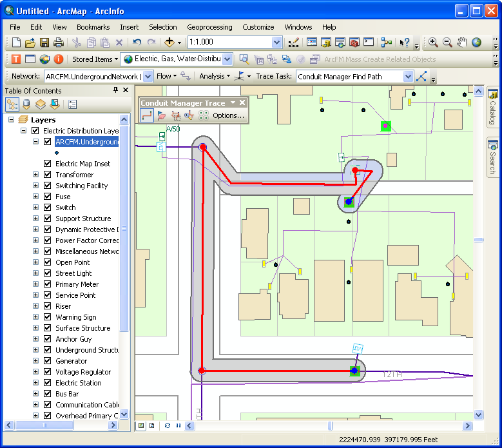Open the Stored Items dropdown
Image resolution: width=502 pixels, height=448 pixels.
click(95, 59)
